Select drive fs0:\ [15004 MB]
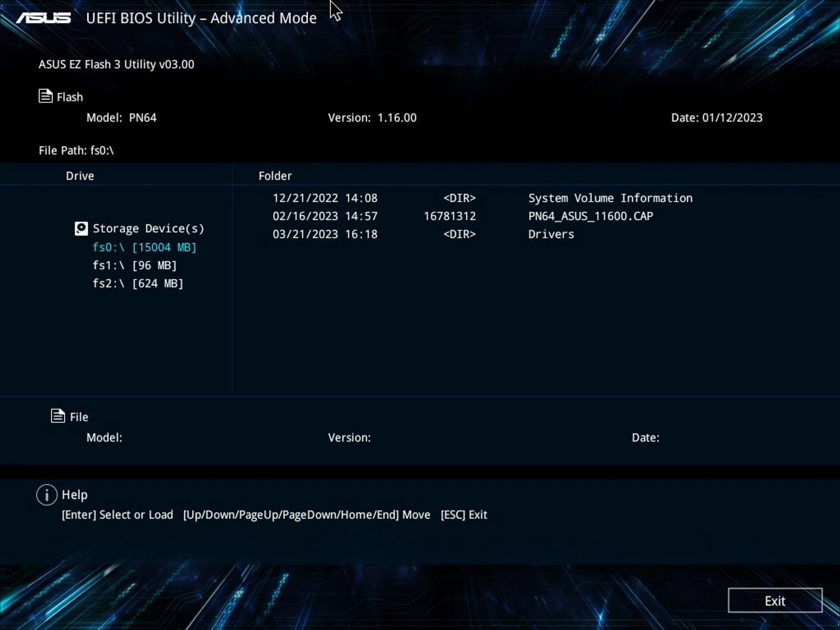 [144, 248]
